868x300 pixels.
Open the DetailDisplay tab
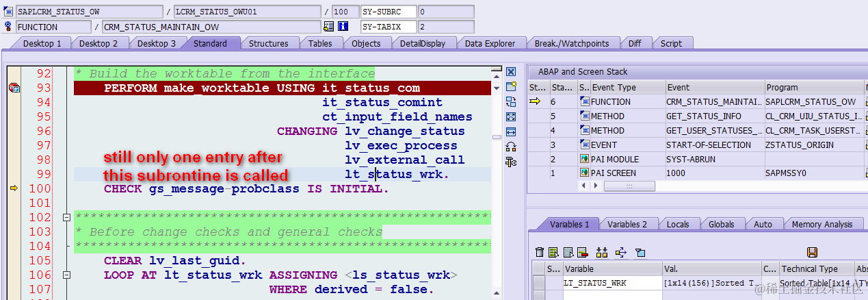(423, 43)
